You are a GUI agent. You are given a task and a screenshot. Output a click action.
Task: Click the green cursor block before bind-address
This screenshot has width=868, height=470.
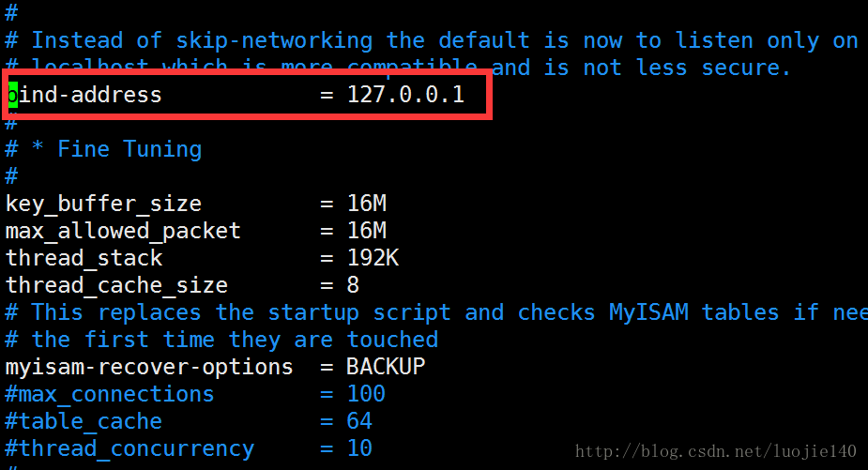click(x=12, y=95)
